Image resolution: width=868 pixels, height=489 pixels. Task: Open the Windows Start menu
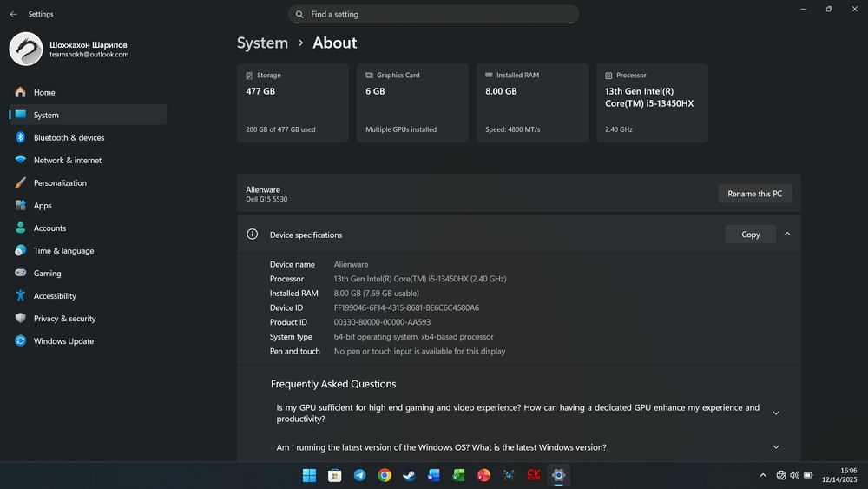(310, 475)
